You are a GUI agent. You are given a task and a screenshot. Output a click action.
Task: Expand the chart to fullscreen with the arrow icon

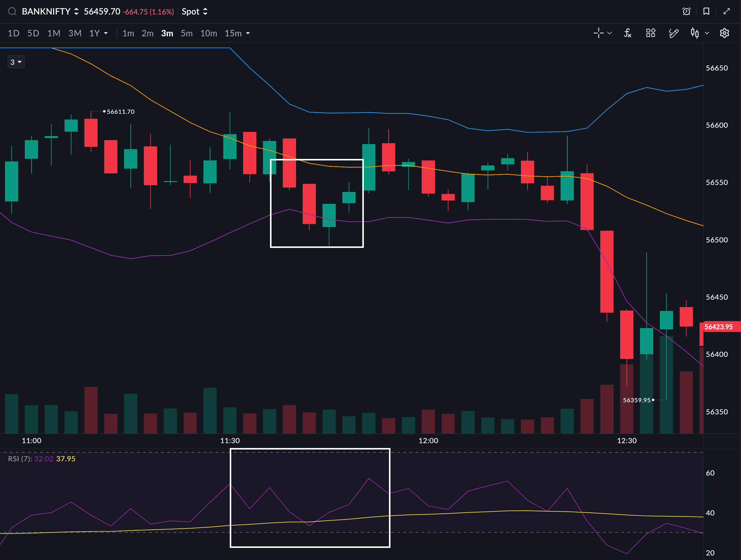click(x=726, y=12)
